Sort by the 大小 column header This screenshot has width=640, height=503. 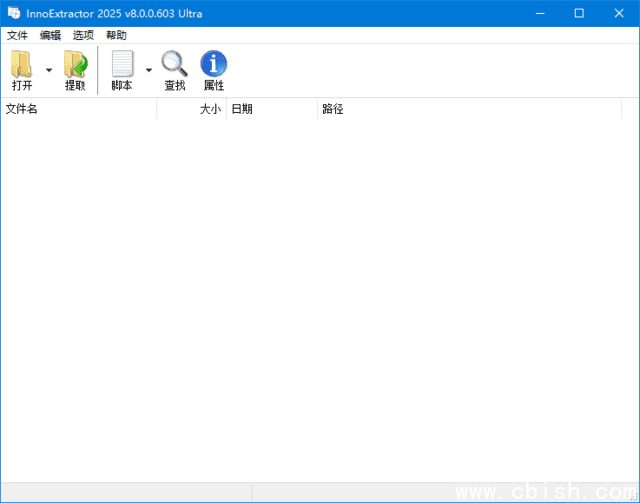(192, 109)
